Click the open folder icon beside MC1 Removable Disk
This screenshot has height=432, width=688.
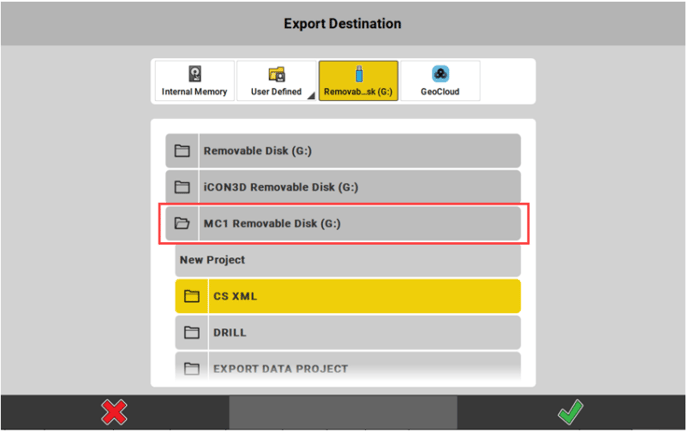[182, 224]
